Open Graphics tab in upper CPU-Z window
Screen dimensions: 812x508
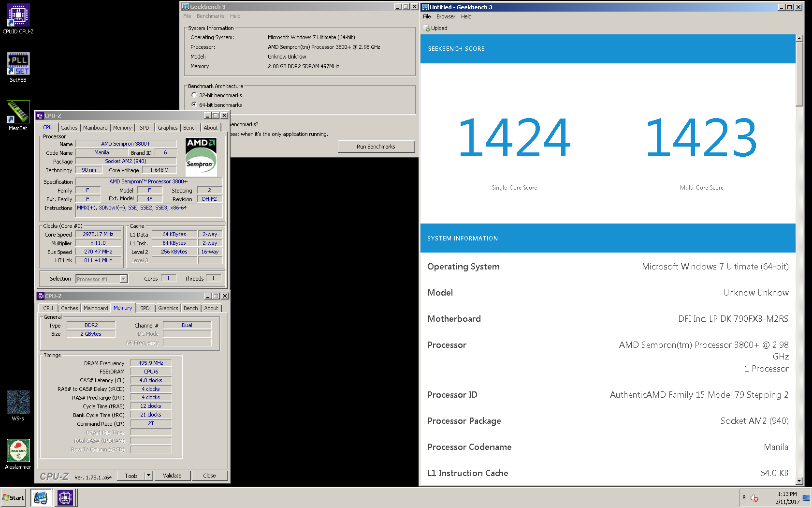[x=168, y=128]
